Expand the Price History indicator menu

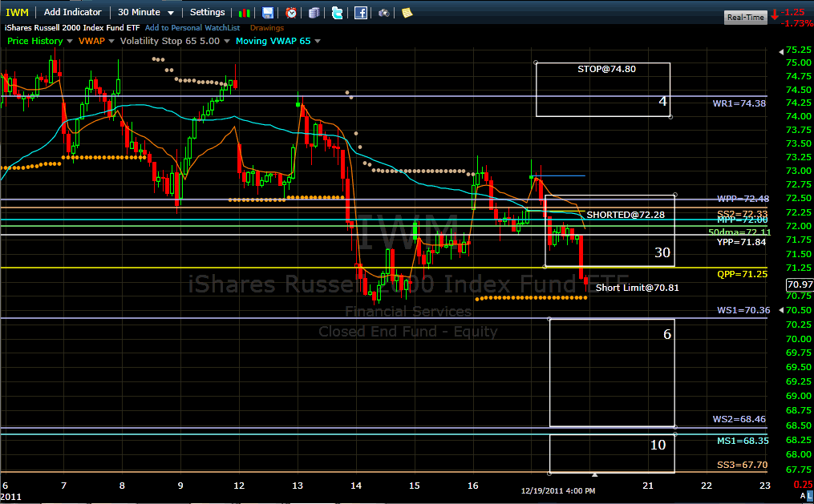pyautogui.click(x=70, y=42)
